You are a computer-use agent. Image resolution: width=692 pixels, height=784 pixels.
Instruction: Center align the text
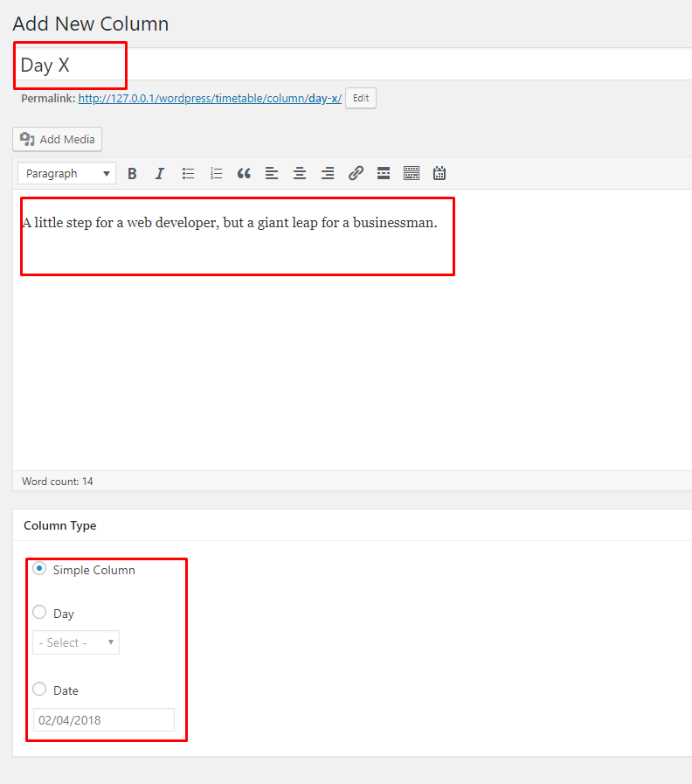(x=300, y=174)
